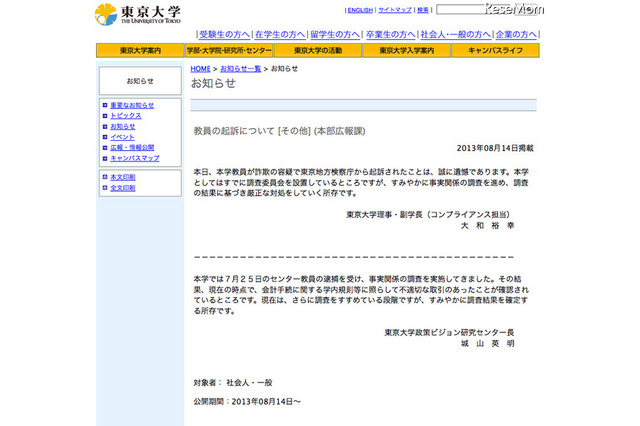The image size is (640, 426).
Task: Click 公開期間：2013年08月14日〜 text
Action: 247,402
